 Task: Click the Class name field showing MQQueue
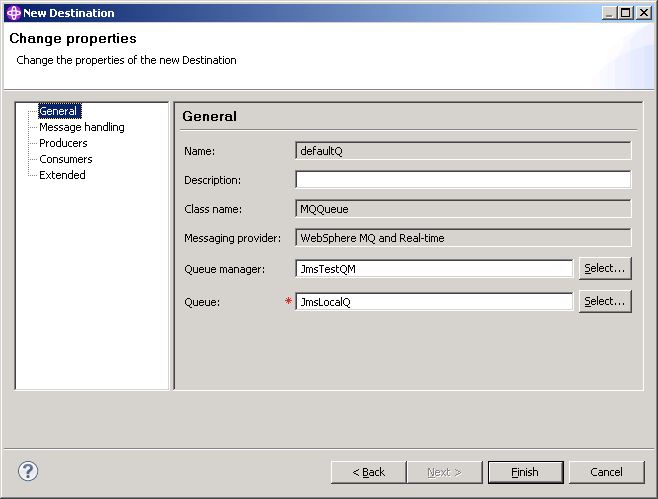pos(463,209)
